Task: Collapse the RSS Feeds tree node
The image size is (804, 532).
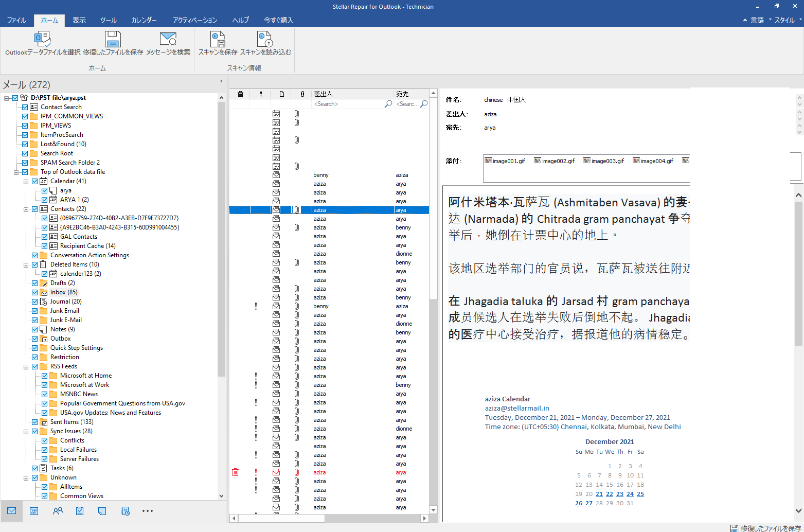Action: coord(26,366)
